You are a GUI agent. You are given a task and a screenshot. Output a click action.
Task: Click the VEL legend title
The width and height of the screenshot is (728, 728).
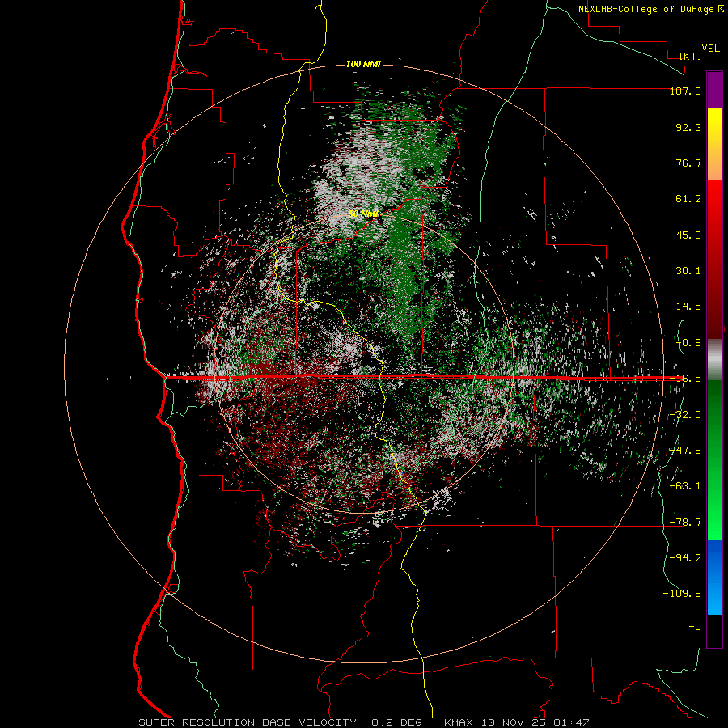click(x=710, y=48)
